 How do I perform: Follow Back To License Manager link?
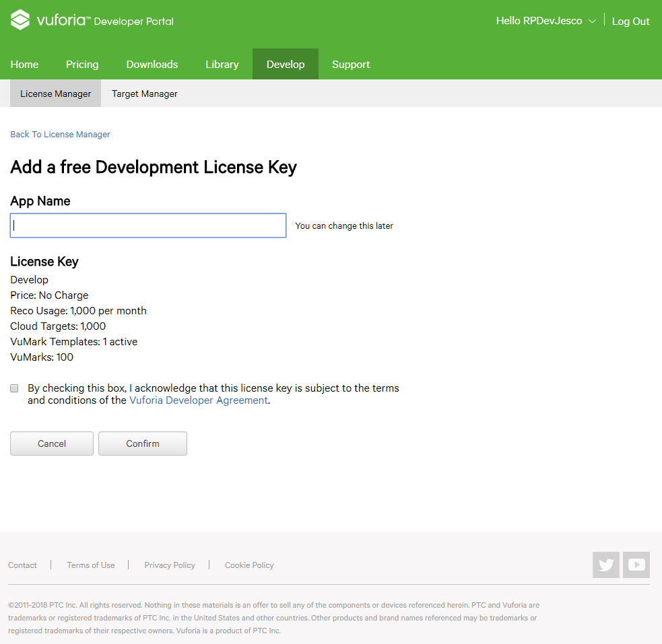click(60, 134)
